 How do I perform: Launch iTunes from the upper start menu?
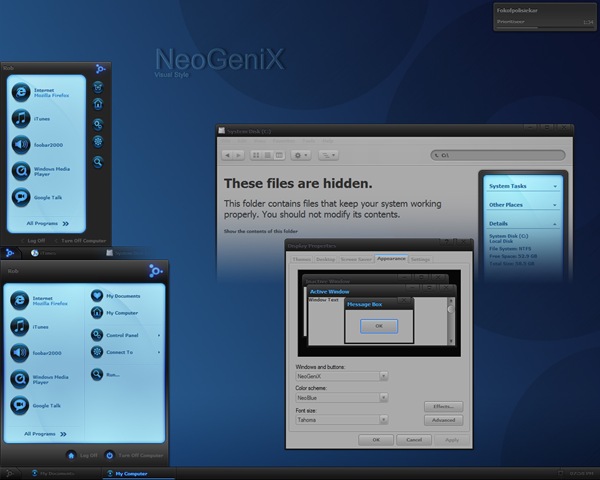coord(40,118)
